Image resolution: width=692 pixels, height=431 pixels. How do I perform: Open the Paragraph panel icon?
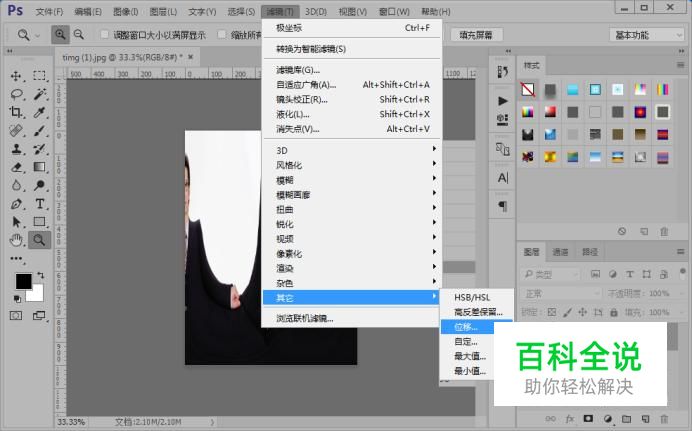point(502,206)
